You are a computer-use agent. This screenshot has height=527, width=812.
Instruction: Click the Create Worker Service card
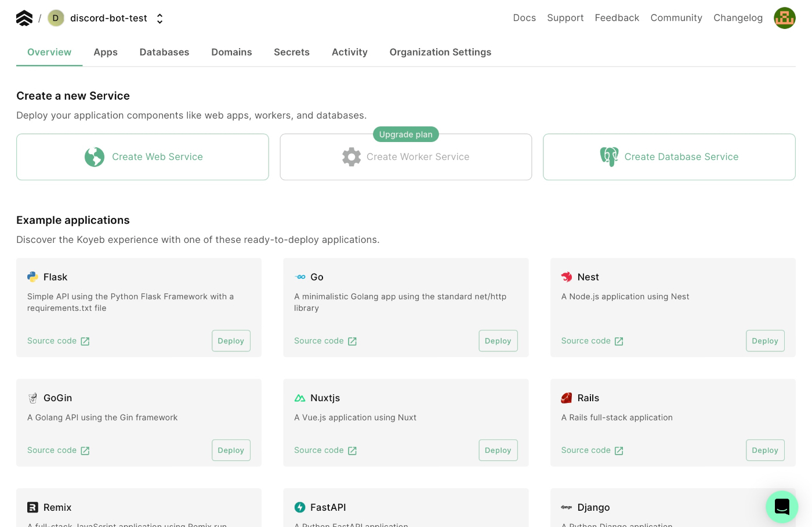click(406, 157)
